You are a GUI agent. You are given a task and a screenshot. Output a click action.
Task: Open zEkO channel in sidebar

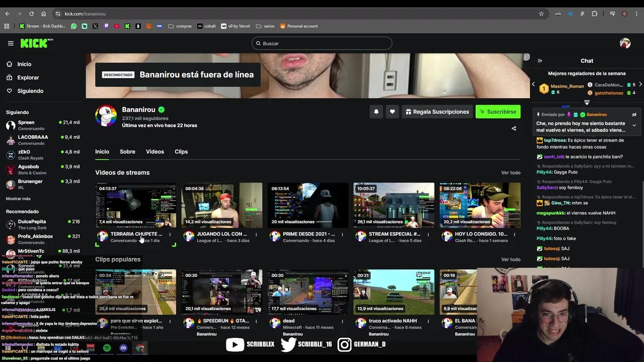pos(43,155)
